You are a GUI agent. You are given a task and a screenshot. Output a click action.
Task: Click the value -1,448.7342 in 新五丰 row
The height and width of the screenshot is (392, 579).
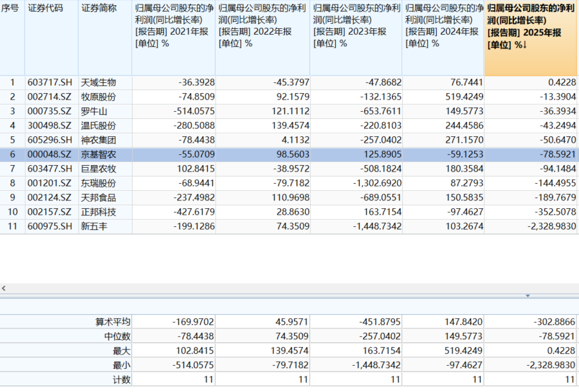coord(377,226)
